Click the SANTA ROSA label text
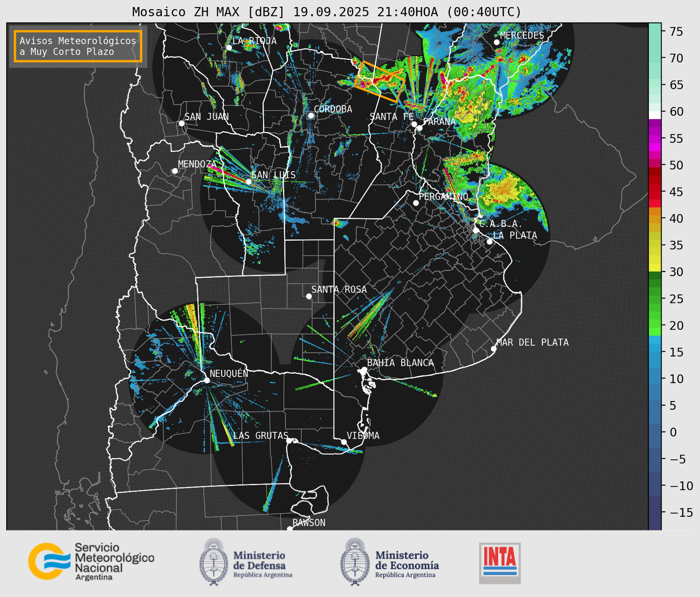 [x=339, y=289]
